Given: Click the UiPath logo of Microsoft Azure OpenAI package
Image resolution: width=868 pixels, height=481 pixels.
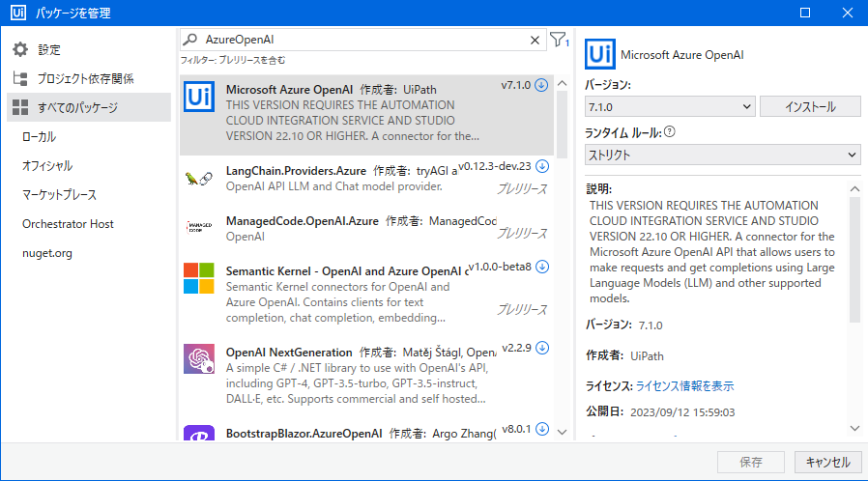Looking at the screenshot, I should pyautogui.click(x=199, y=97).
